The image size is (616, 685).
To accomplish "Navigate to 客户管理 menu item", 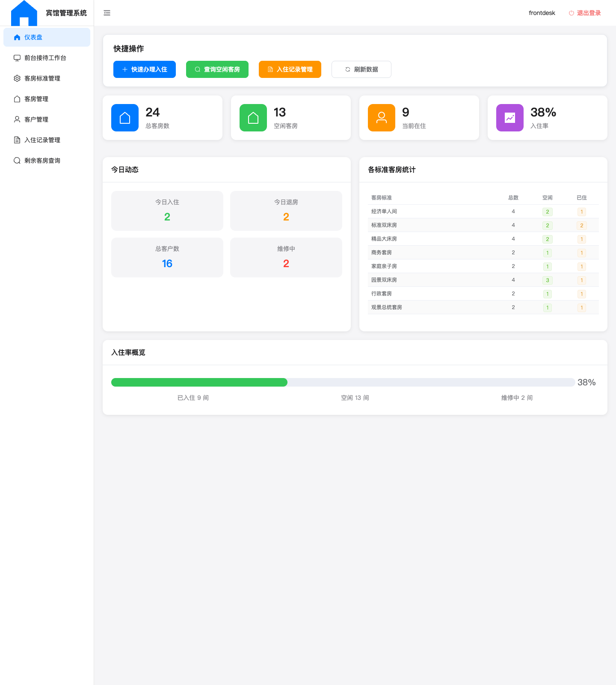I will tap(47, 119).
